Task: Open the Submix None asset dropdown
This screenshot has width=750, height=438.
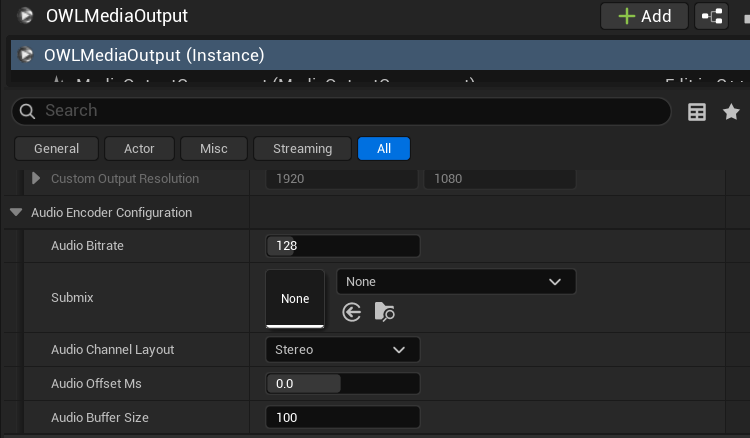Action: click(456, 282)
